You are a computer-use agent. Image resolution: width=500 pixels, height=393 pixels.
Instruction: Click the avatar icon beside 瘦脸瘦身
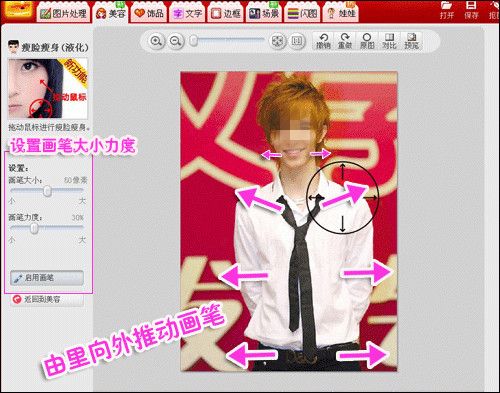13,47
